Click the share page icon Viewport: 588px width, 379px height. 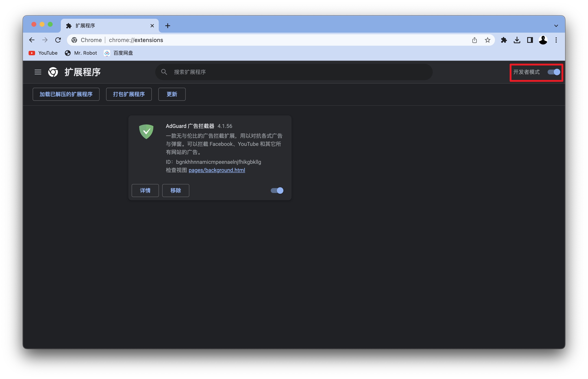coord(474,40)
